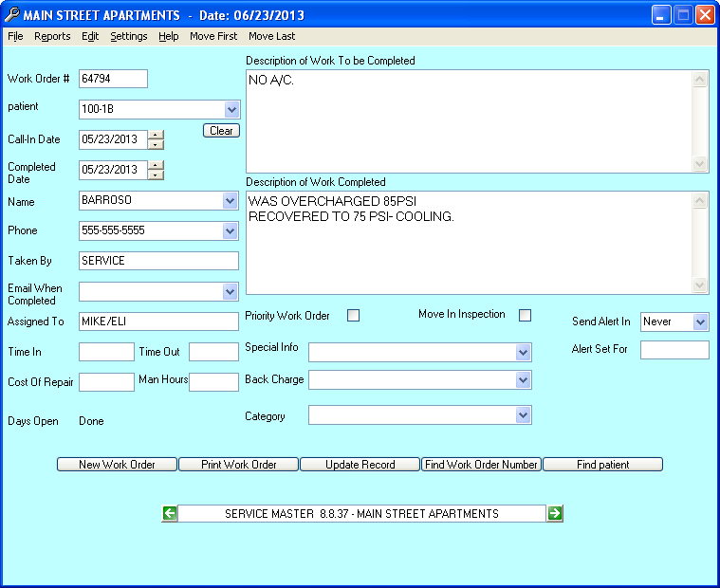Click the Assigned To field
Image resolution: width=720 pixels, height=588 pixels.
pyautogui.click(x=158, y=322)
